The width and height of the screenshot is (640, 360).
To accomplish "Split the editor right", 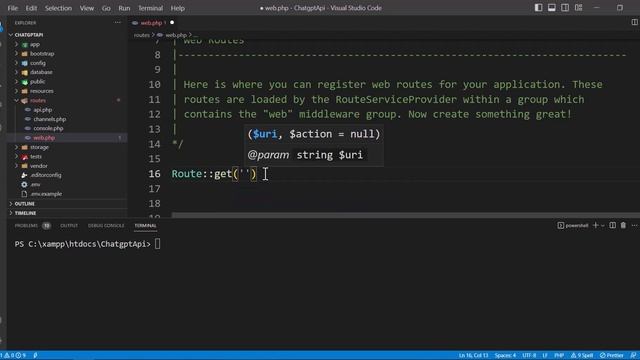I will (634, 22).
